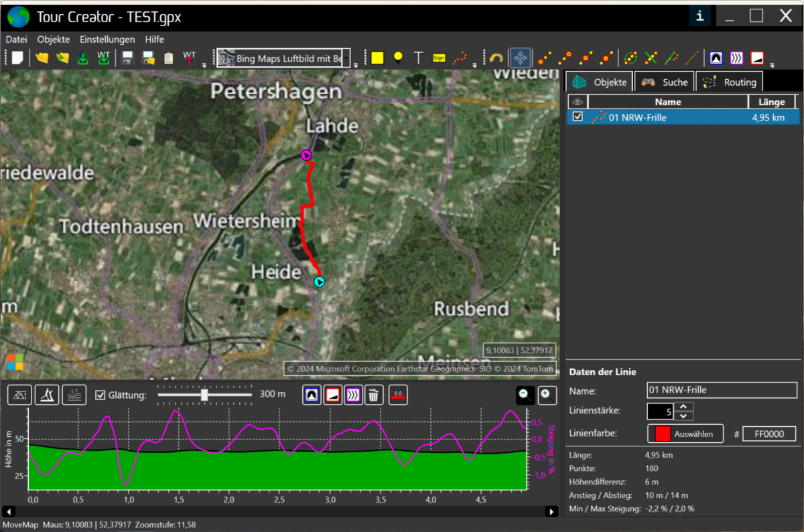Image resolution: width=804 pixels, height=532 pixels.
Task: Click the clipboard icon in the toolbar
Action: pos(168,58)
